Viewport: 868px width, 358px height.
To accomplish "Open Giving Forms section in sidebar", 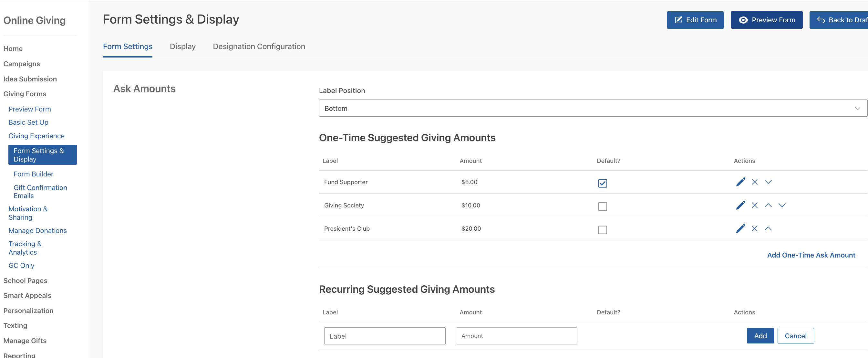I will click(25, 94).
